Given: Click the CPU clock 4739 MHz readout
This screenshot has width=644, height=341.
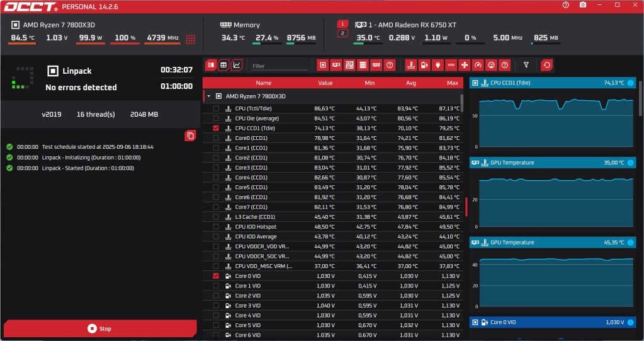Looking at the screenshot, I should click(162, 38).
